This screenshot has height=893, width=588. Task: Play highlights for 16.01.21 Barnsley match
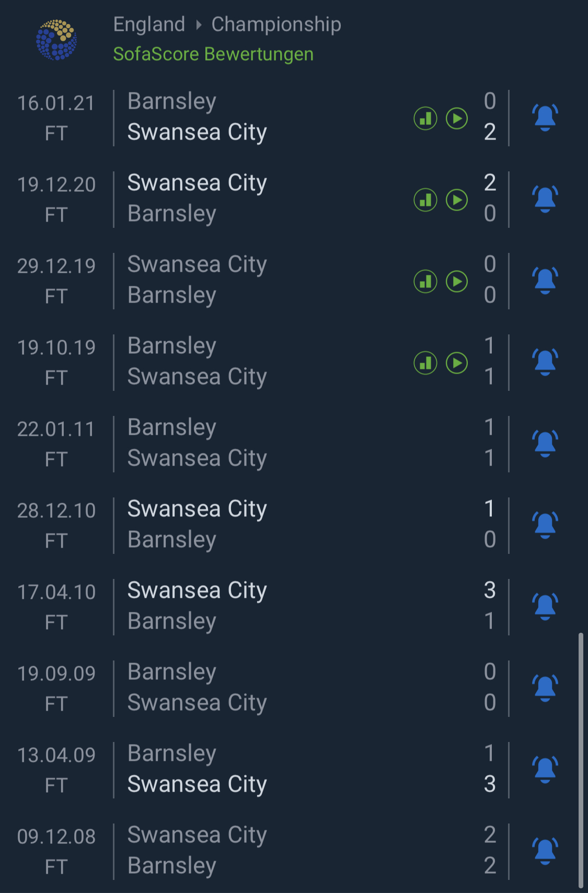(457, 119)
